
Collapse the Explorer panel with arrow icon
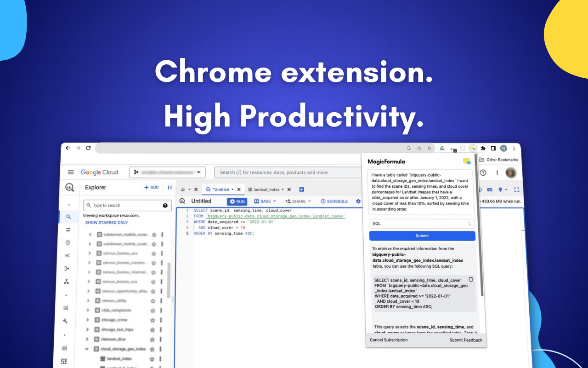[170, 187]
